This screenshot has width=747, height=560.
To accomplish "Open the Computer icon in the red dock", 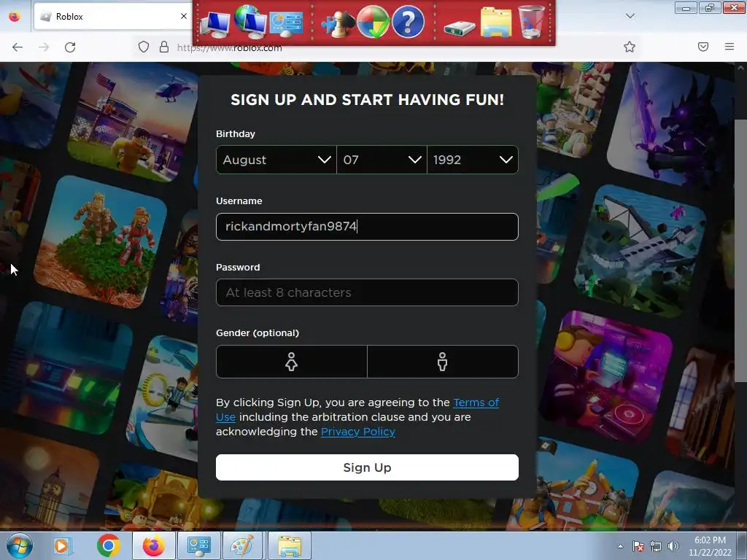I will (215, 23).
